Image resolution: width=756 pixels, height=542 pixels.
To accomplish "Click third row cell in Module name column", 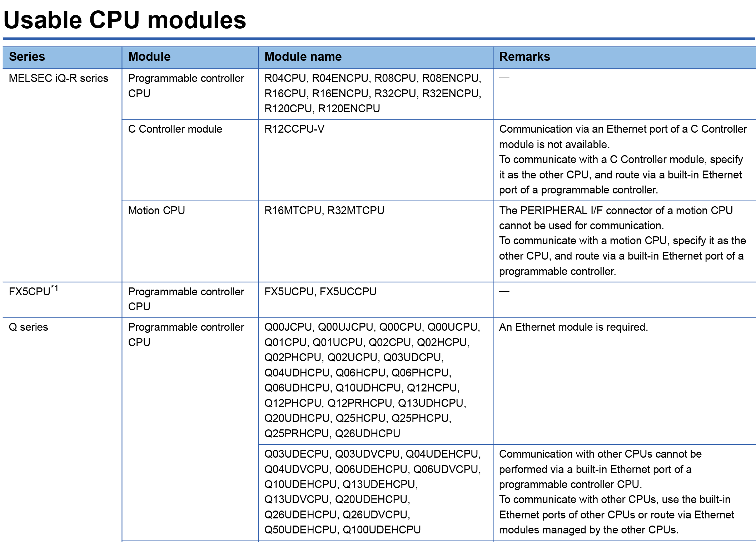I will [375, 241].
